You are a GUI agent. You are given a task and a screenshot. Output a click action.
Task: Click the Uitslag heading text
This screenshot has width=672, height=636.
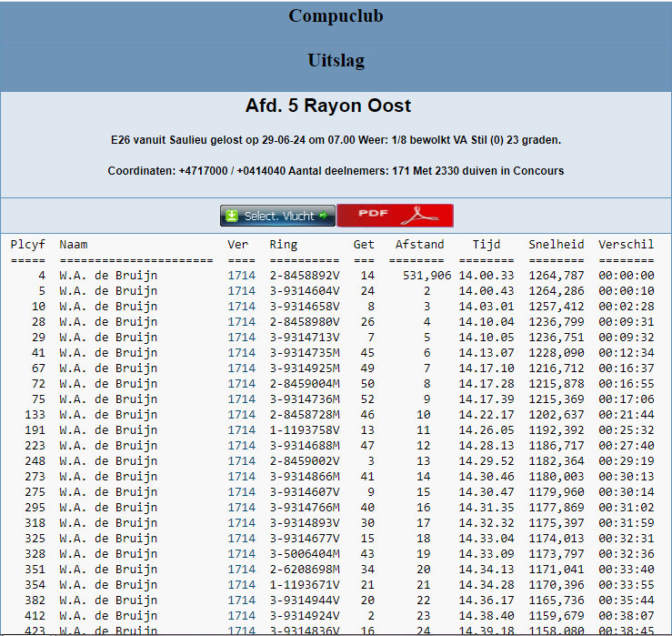pos(336,61)
